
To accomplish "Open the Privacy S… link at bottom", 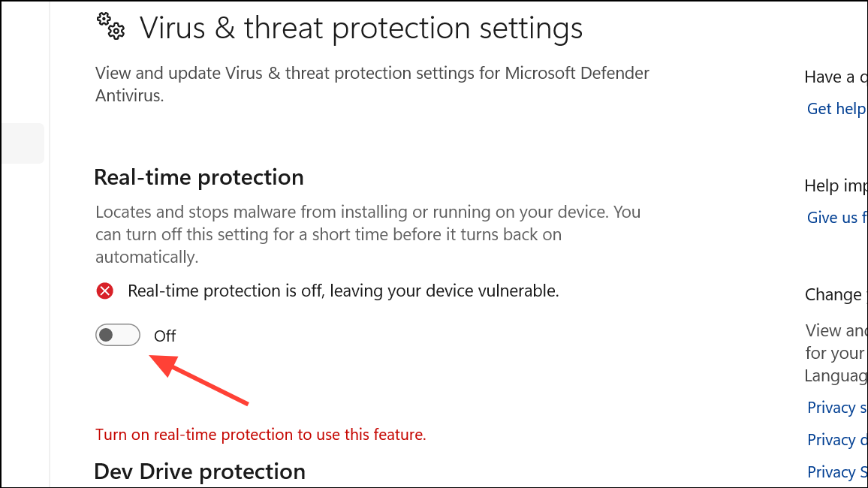I will pos(836,472).
